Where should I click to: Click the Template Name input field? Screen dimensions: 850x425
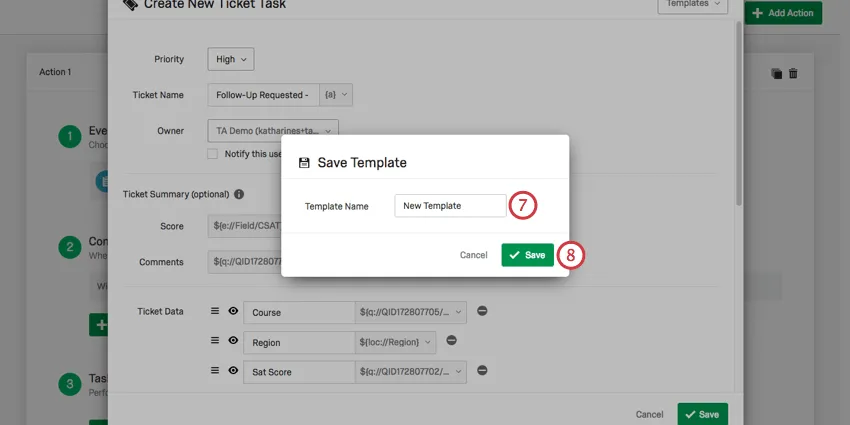(450, 206)
